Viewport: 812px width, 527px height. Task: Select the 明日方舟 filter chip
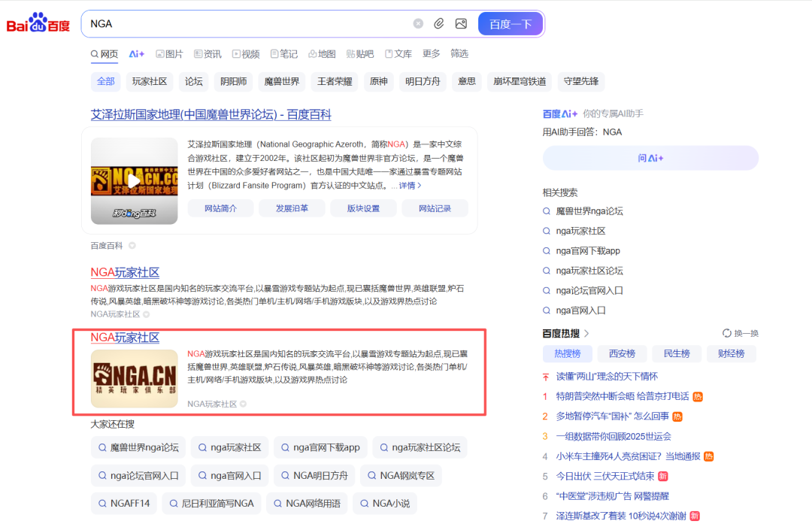[423, 81]
